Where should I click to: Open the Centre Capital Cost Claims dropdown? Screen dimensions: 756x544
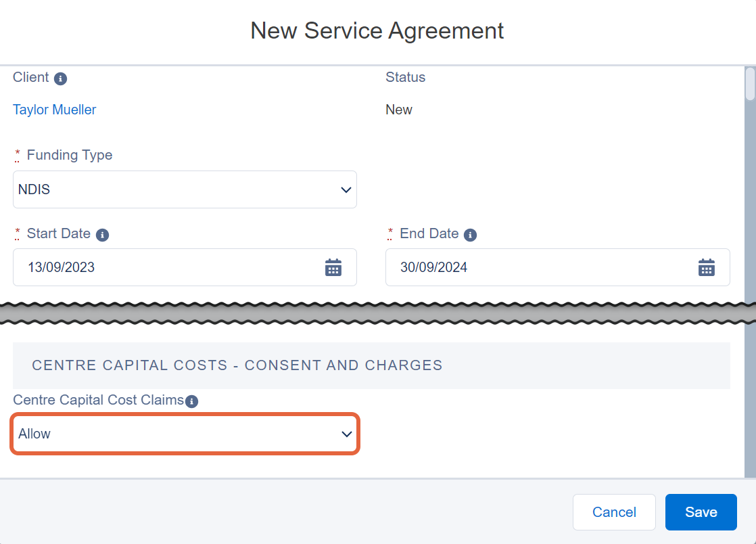pyautogui.click(x=185, y=434)
